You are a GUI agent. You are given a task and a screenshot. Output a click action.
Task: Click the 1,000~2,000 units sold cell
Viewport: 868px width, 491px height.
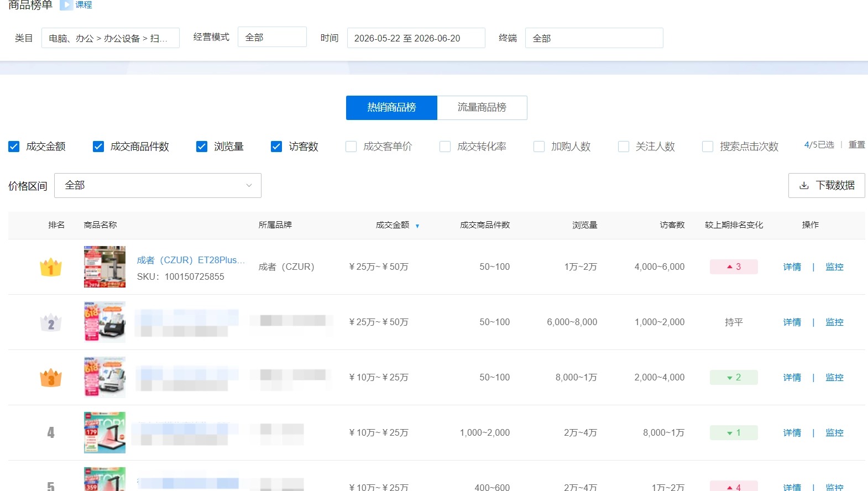pyautogui.click(x=485, y=432)
